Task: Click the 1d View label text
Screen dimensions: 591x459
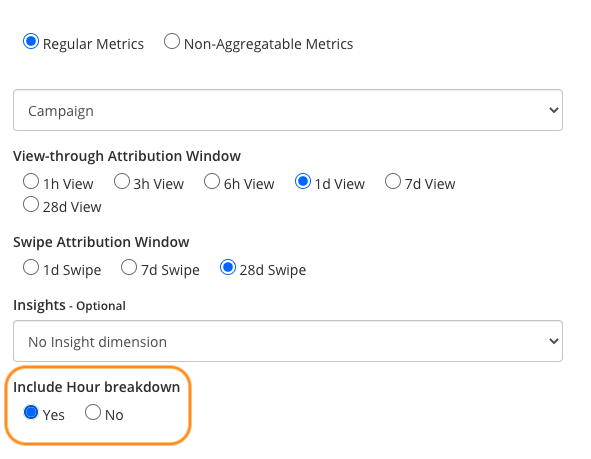Action: coord(340,184)
